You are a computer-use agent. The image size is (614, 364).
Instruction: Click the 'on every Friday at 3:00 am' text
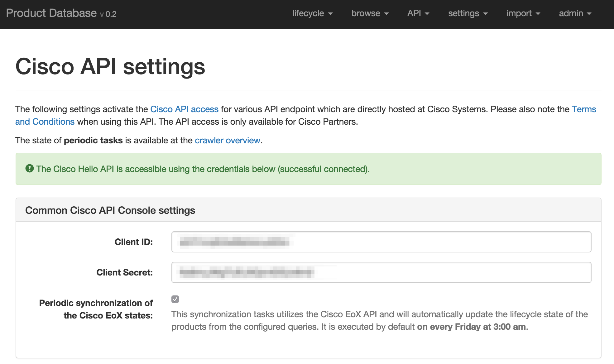[472, 327]
